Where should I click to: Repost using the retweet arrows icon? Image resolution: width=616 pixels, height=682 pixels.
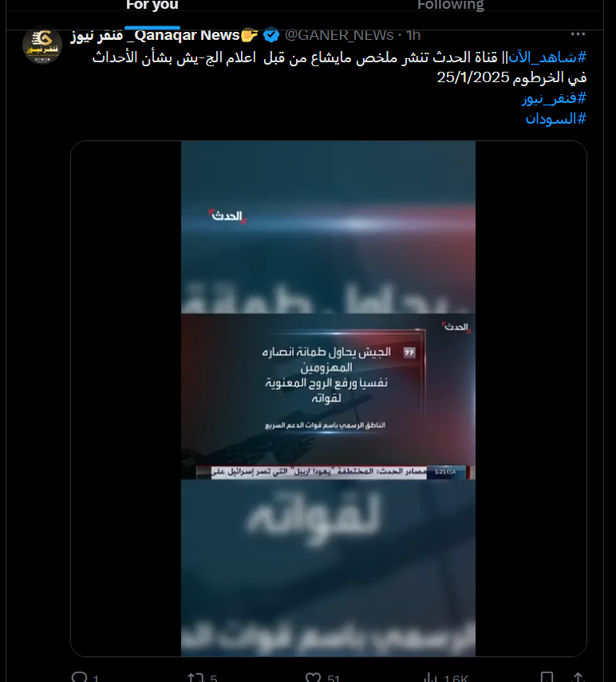pyautogui.click(x=195, y=676)
